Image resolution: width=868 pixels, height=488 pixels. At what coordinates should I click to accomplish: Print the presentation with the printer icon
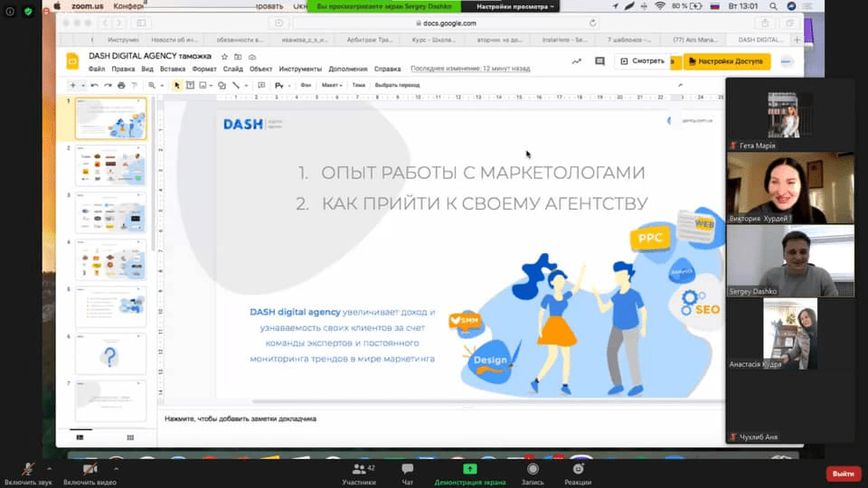[121, 85]
